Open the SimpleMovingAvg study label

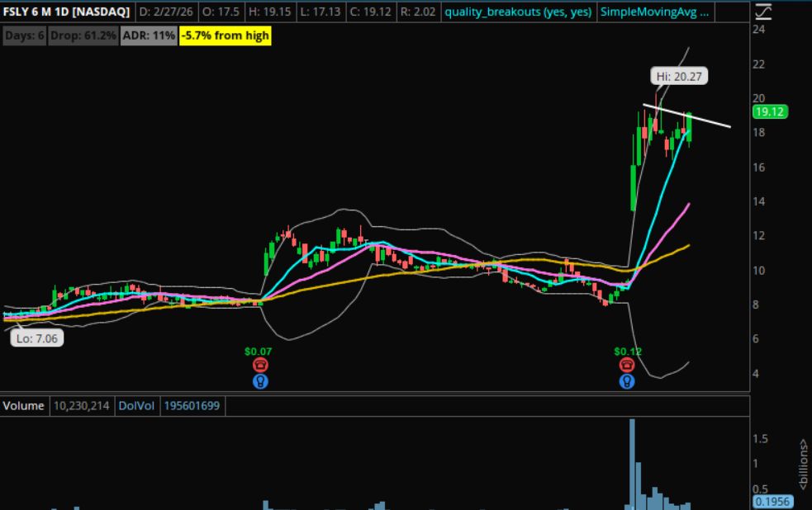point(653,12)
